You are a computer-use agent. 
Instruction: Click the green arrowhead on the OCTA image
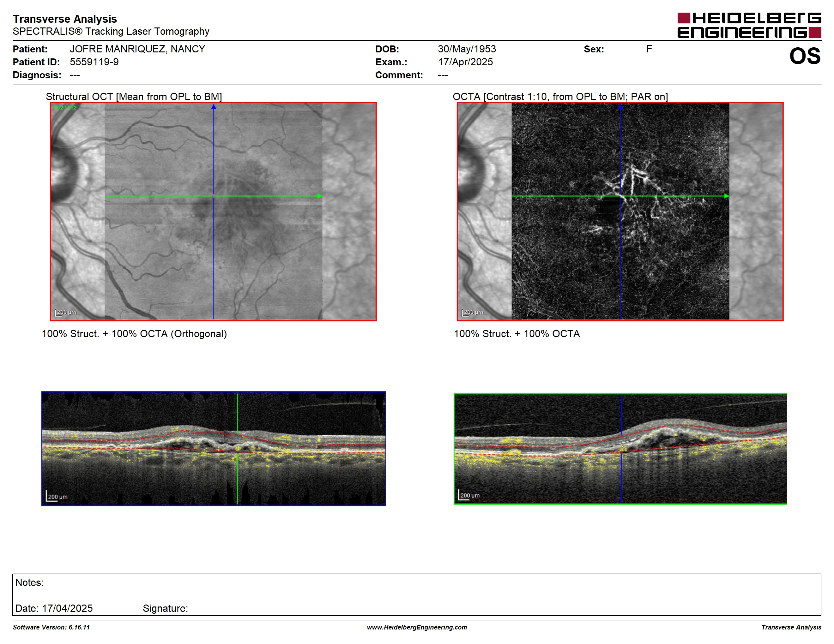pyautogui.click(x=727, y=196)
